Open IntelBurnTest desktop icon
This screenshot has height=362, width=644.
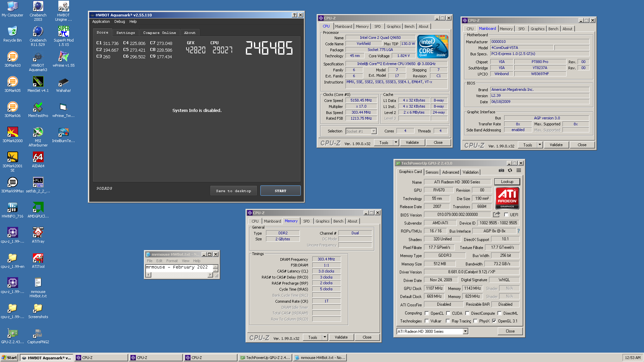(x=63, y=134)
